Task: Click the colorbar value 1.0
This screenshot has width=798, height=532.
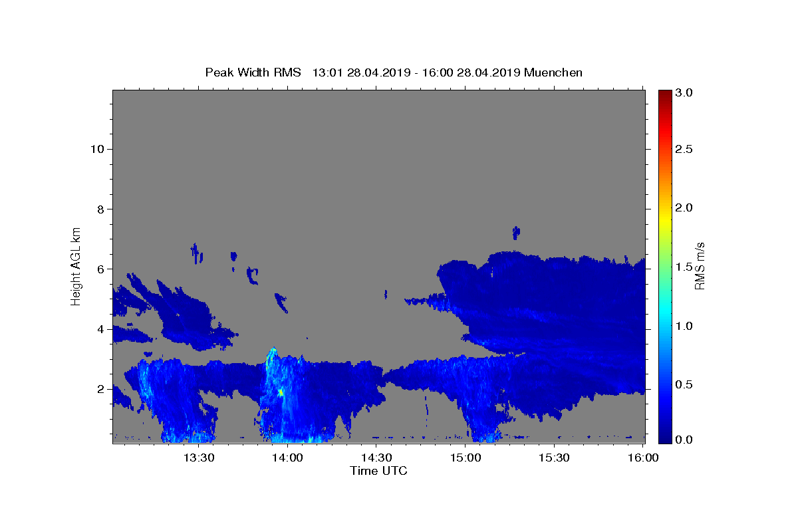Action: pyautogui.click(x=685, y=326)
